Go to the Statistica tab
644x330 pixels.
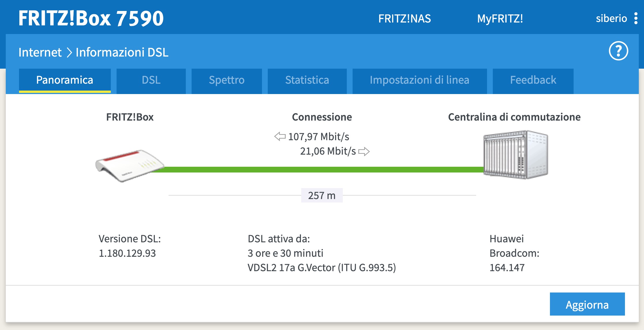(307, 80)
